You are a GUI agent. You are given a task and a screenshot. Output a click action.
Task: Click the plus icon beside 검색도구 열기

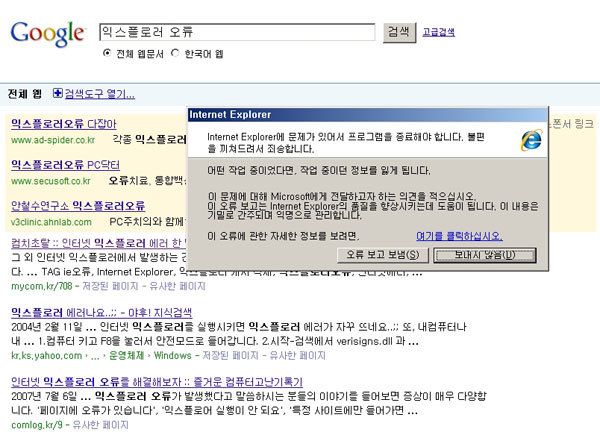(x=57, y=93)
